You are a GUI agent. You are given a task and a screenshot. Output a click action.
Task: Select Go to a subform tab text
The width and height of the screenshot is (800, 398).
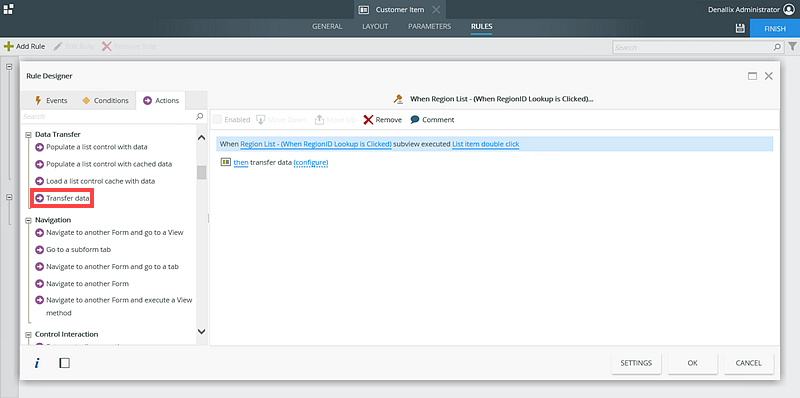(79, 250)
